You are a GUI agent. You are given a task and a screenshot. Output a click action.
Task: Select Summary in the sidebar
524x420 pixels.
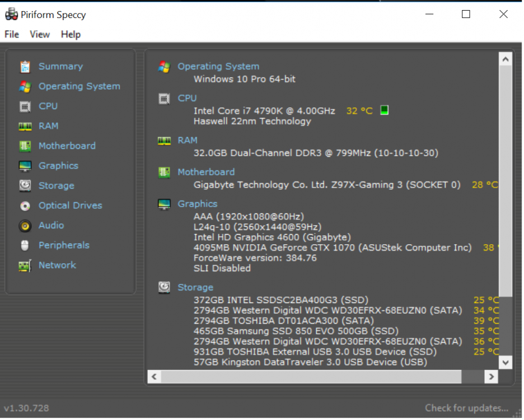(61, 67)
